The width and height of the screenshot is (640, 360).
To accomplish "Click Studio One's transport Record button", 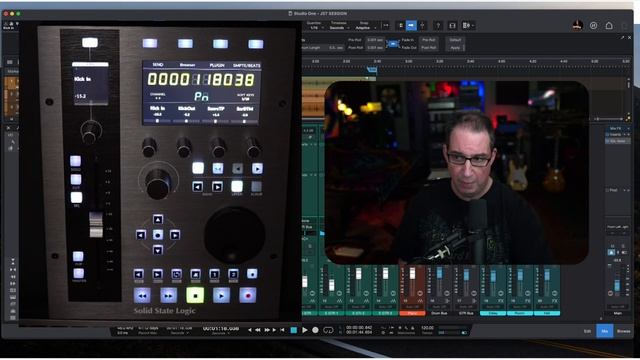I will [315, 330].
